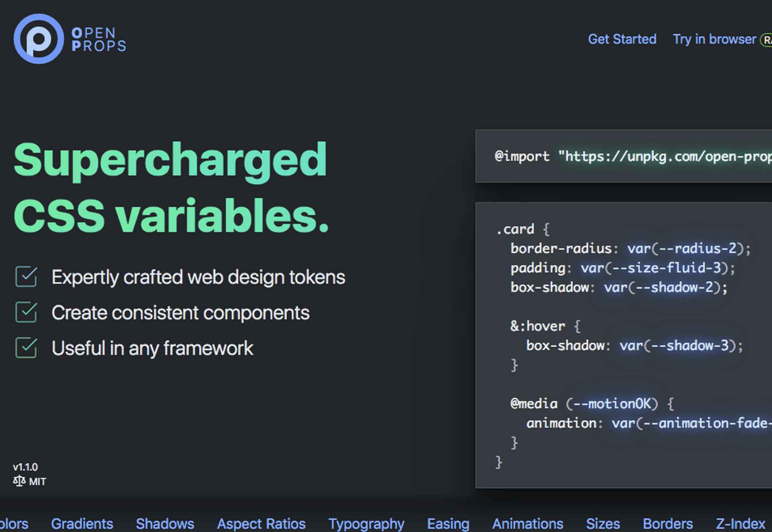Go to the Shadows section
This screenshot has width=772, height=532.
(x=165, y=524)
